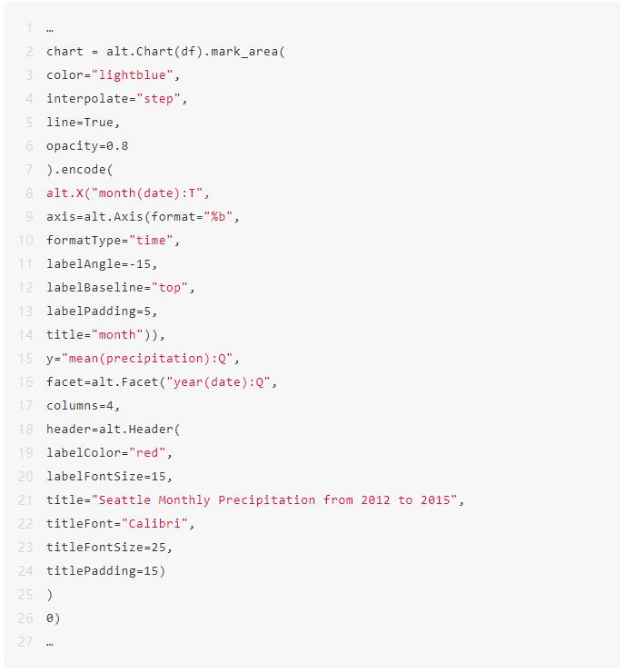Screen dimensions: 626x672
Task: Click line number 26
Action: tap(25, 618)
